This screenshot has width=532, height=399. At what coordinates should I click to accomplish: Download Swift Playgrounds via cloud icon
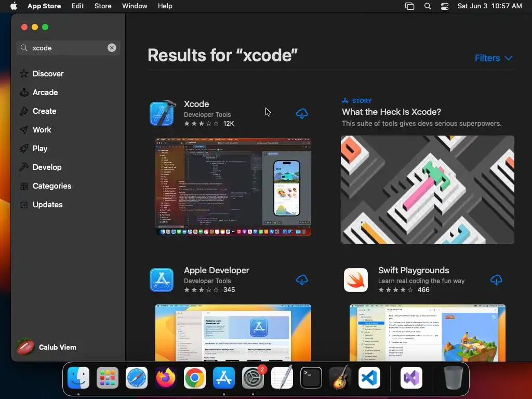[496, 280]
